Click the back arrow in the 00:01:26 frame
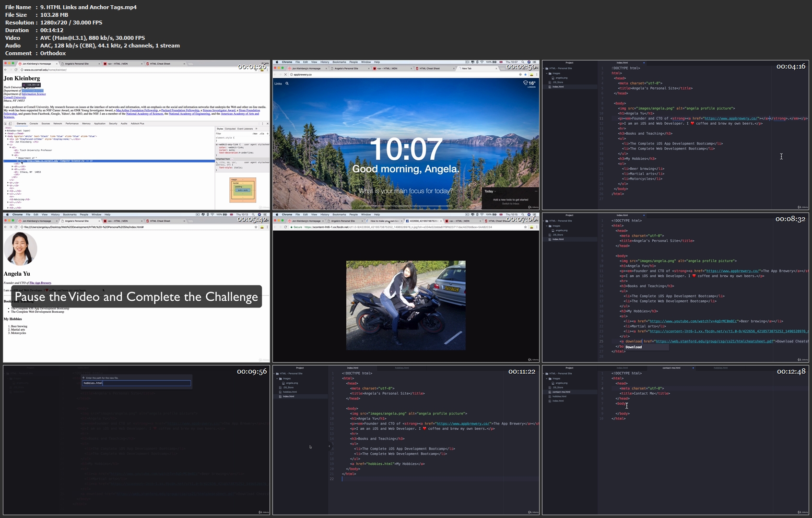Viewport: 812px width, 518px height. (x=6, y=70)
